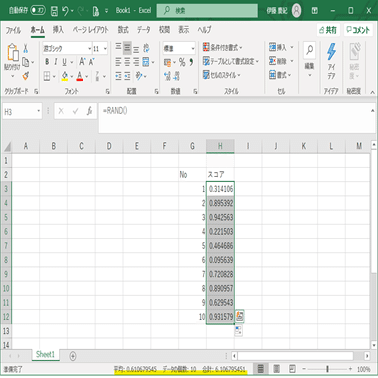Click the search box in title bar
The height and width of the screenshot is (378, 378).
(207, 11)
